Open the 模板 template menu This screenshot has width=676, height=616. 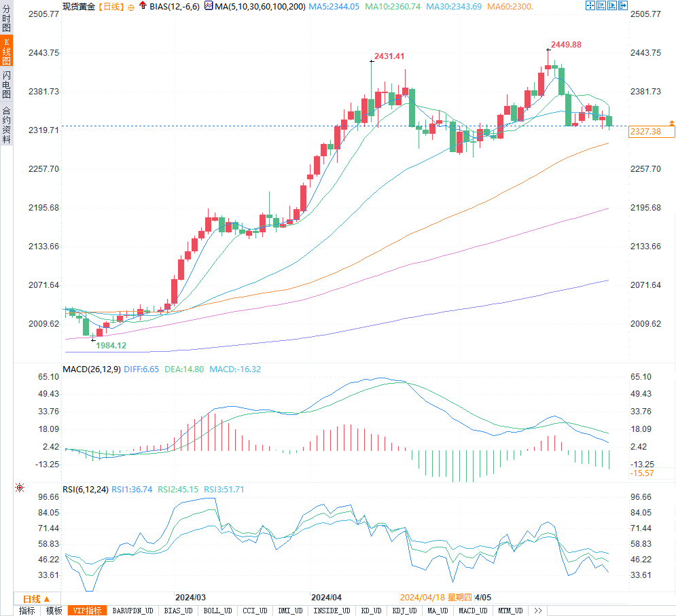click(x=54, y=611)
